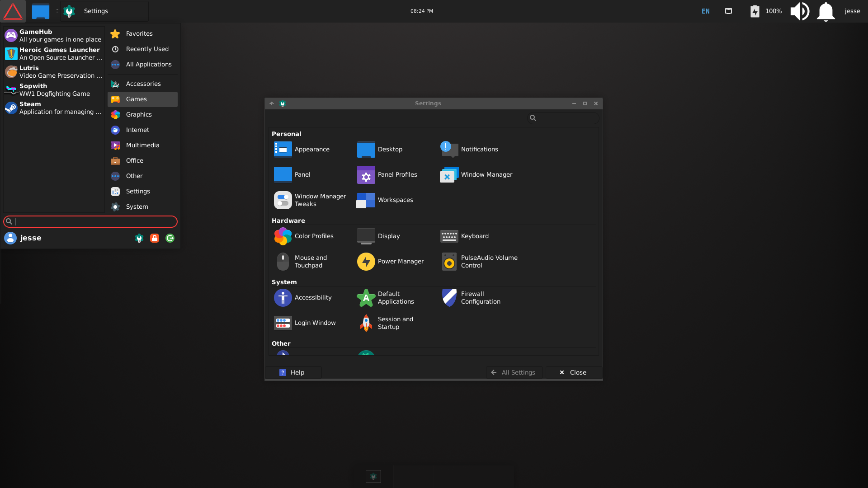The height and width of the screenshot is (488, 868).
Task: Open PulseAudio Volume Control
Action: pos(479,261)
